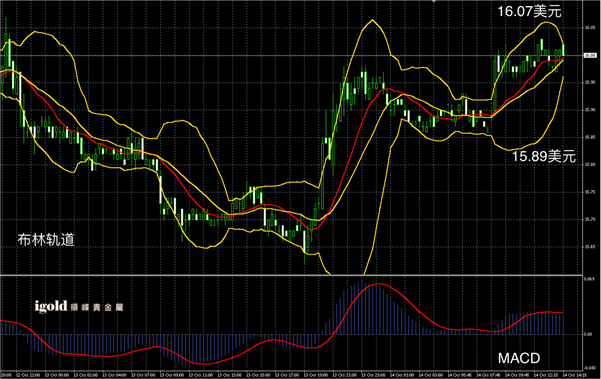Click the 13 Oct 21:00 time axis label

tap(344, 375)
